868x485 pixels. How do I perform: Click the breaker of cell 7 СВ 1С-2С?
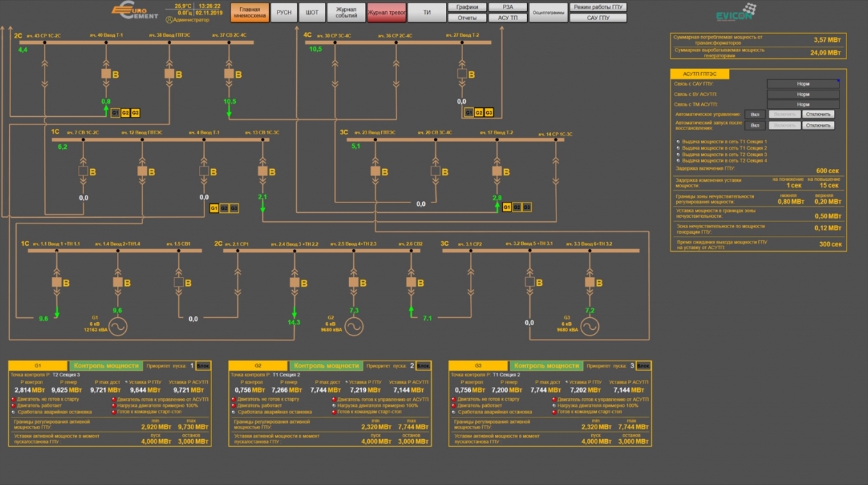click(83, 170)
